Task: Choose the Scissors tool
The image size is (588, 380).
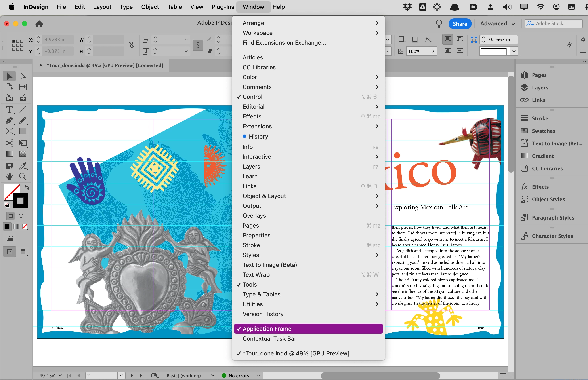Action: click(x=9, y=143)
